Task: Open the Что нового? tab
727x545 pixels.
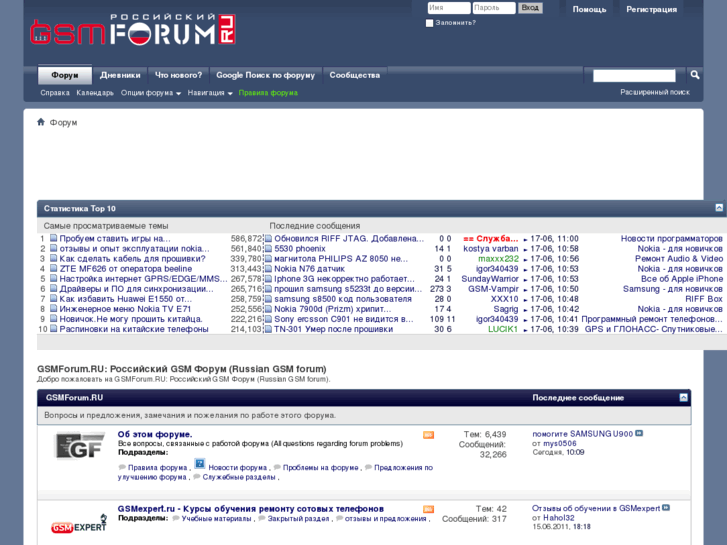Action: (x=179, y=75)
